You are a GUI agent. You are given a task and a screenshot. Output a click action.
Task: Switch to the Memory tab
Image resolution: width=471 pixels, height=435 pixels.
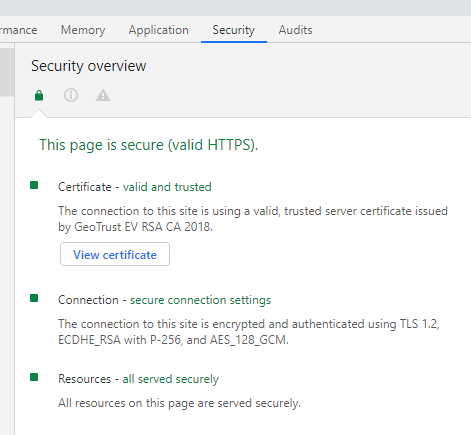click(83, 30)
